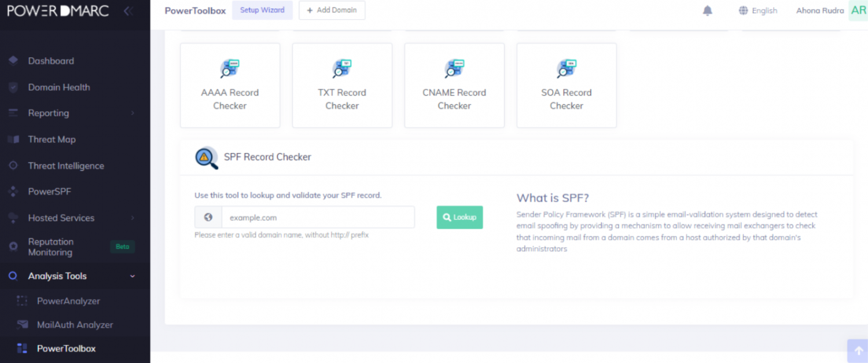The height and width of the screenshot is (363, 868).
Task: Open the TXT Record Checker tool icon
Action: click(x=342, y=68)
